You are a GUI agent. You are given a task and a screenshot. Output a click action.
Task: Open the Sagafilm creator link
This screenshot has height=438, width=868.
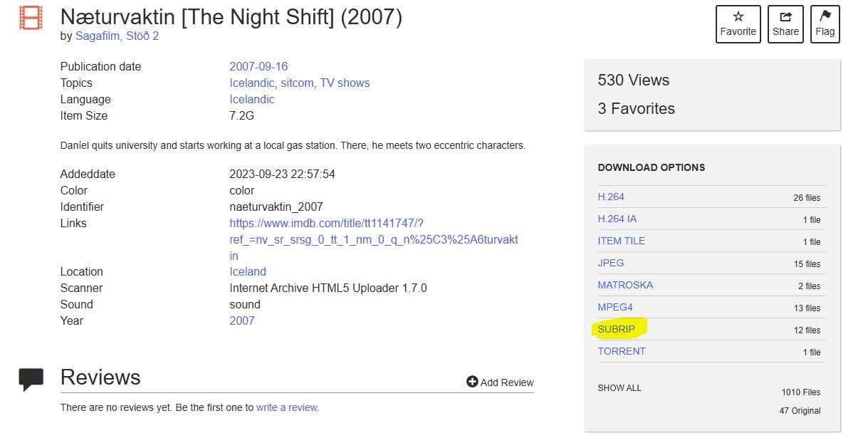[98, 36]
